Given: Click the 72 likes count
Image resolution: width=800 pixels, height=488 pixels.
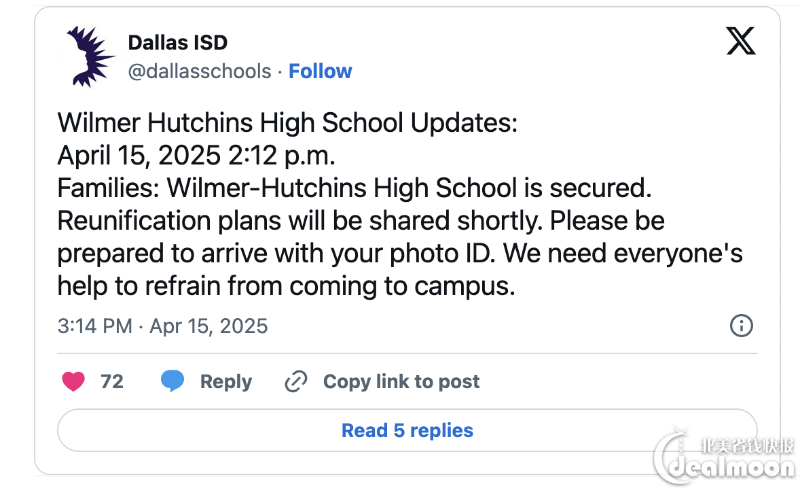Looking at the screenshot, I should pyautogui.click(x=112, y=381).
